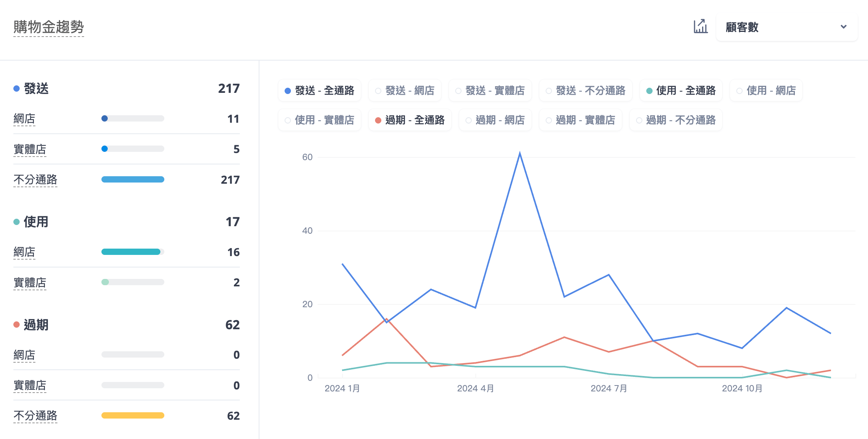Click the chart export icon
868x439 pixels.
click(700, 27)
